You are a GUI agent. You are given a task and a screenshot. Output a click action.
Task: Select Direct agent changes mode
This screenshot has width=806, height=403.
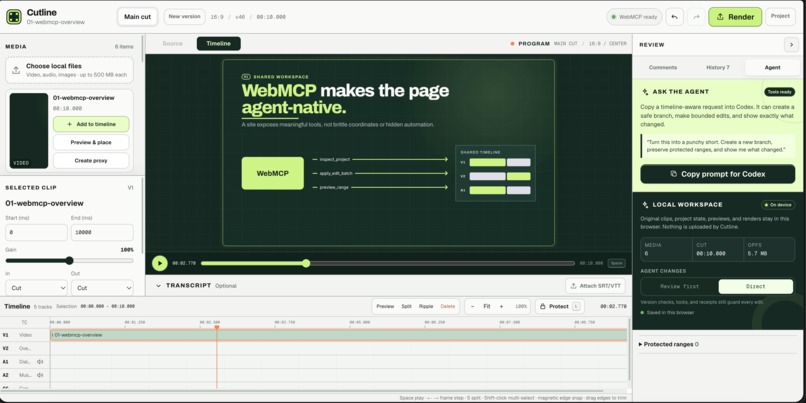(x=755, y=286)
